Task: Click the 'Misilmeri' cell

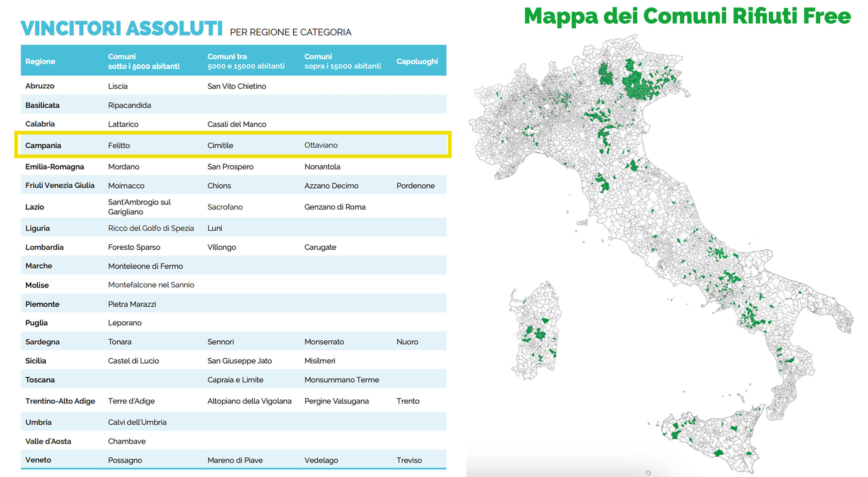Action: click(x=319, y=361)
